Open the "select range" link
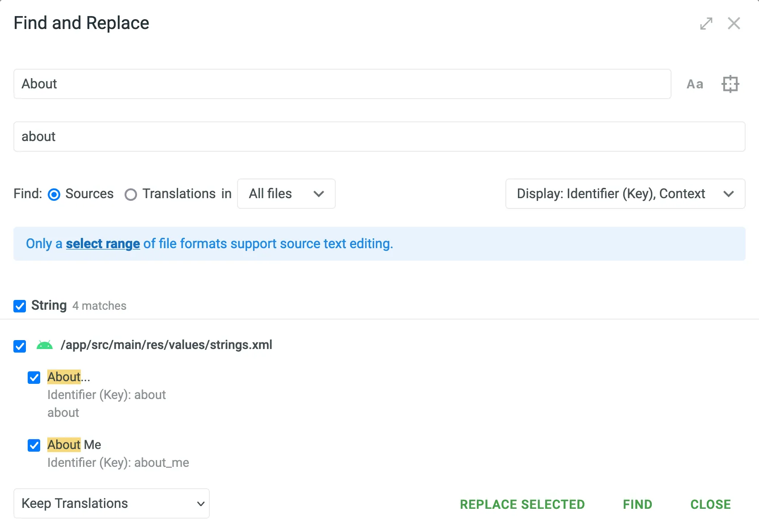This screenshot has width=759, height=532. 103,244
